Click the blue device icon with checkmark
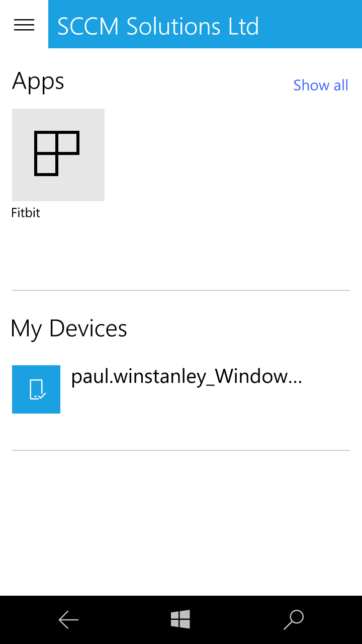Image resolution: width=362 pixels, height=644 pixels. pos(36,389)
